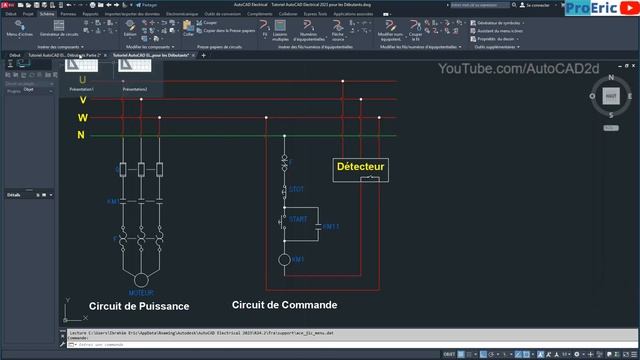This screenshot has width=640, height=360.
Task: Click the ViewCube top face
Action: point(611,96)
